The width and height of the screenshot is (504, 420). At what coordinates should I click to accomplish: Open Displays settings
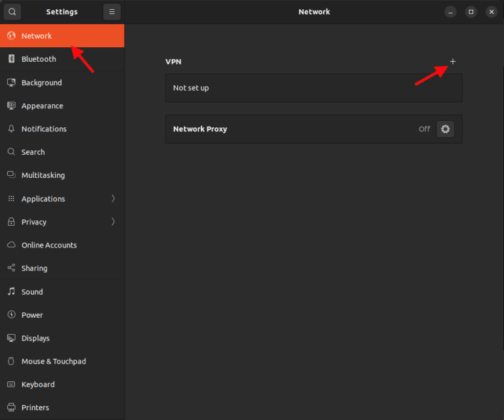35,338
